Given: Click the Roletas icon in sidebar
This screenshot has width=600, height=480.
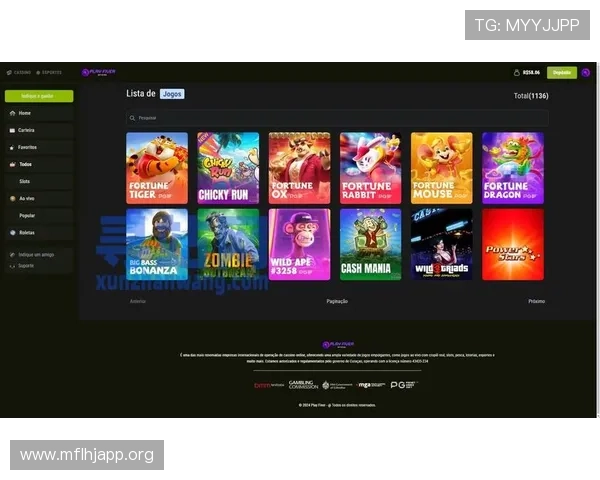Looking at the screenshot, I should point(12,232).
